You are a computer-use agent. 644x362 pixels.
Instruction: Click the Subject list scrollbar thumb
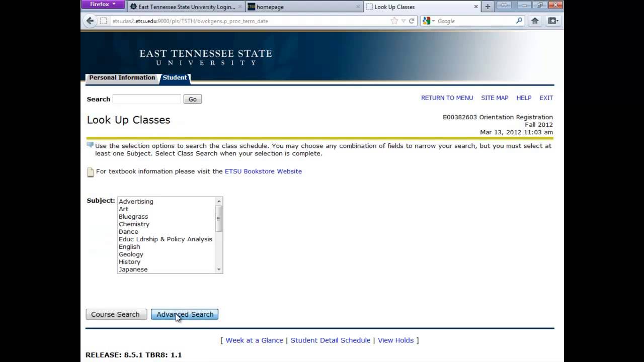click(219, 219)
